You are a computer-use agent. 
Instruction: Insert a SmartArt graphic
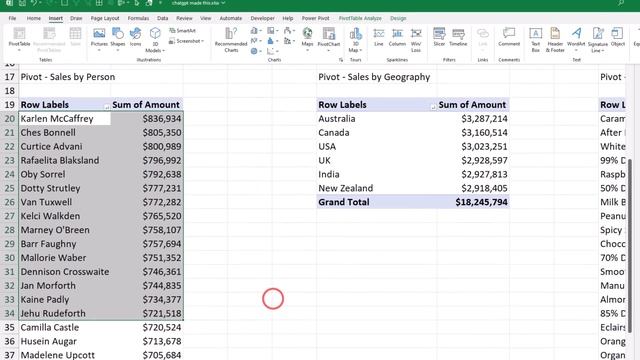(x=182, y=31)
